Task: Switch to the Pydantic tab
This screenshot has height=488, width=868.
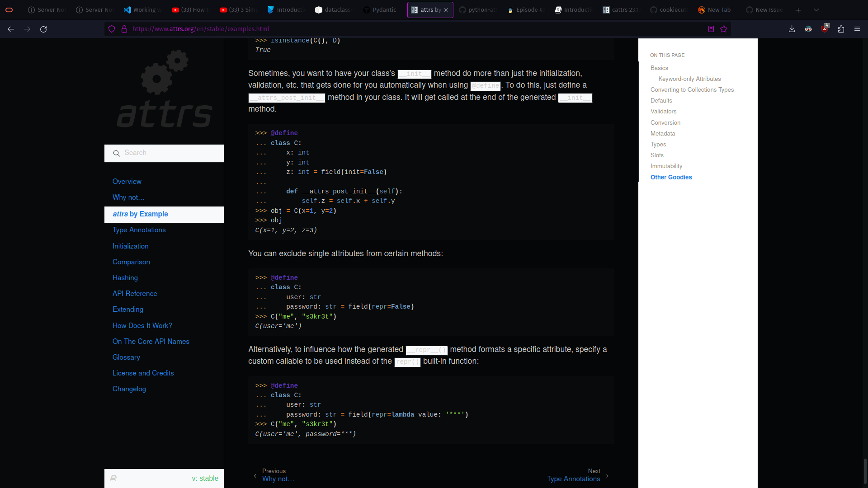Action: (x=382, y=10)
